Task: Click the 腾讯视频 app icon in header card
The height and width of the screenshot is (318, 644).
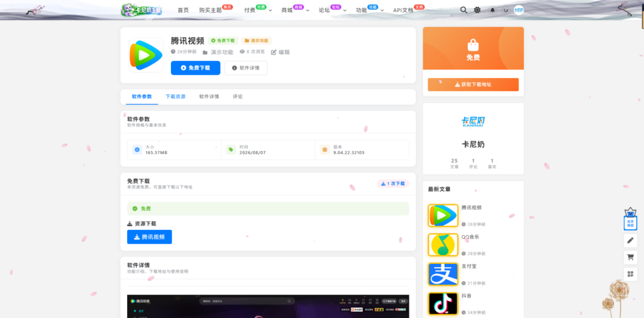Action: pyautogui.click(x=146, y=55)
